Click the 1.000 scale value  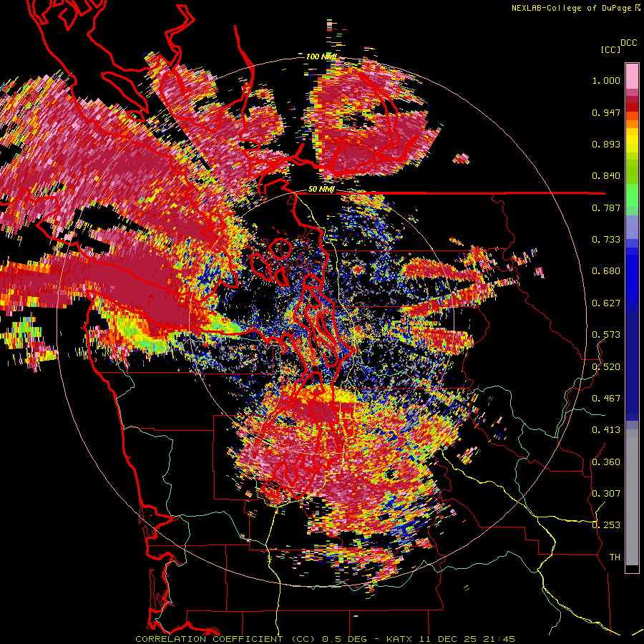[606, 80]
